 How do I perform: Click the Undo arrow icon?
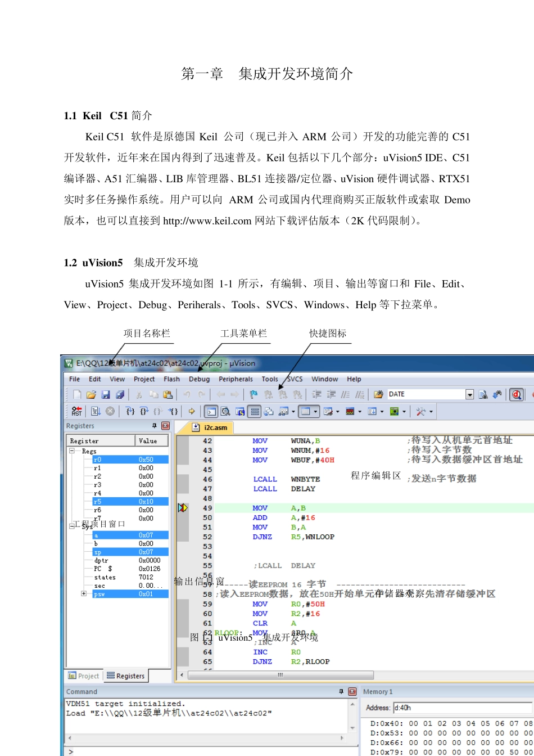pos(187,394)
